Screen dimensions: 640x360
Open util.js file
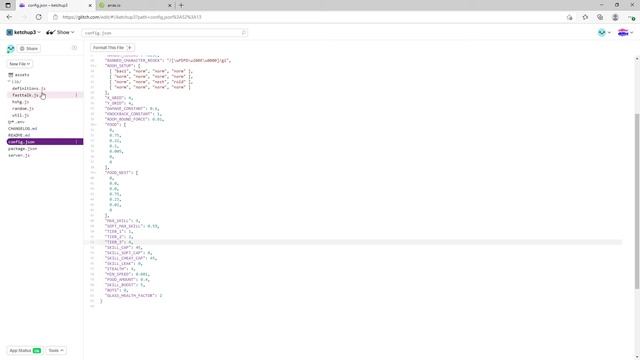(x=20, y=115)
